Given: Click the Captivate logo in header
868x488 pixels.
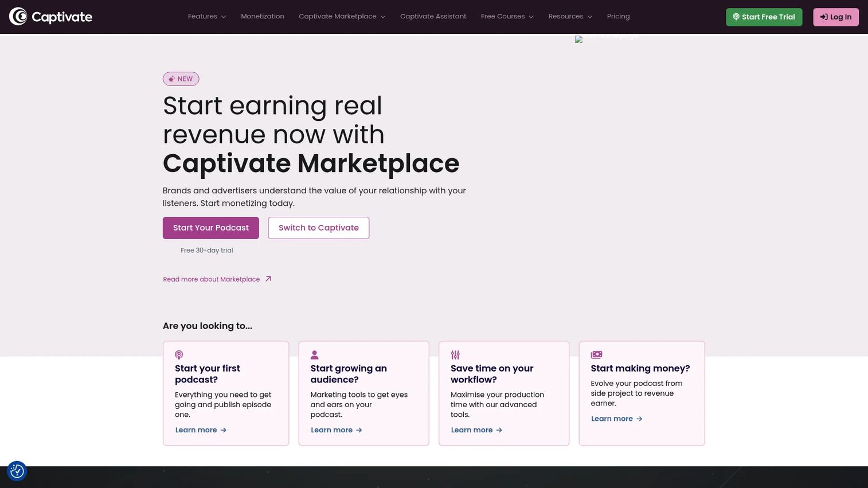Looking at the screenshot, I should tap(50, 17).
